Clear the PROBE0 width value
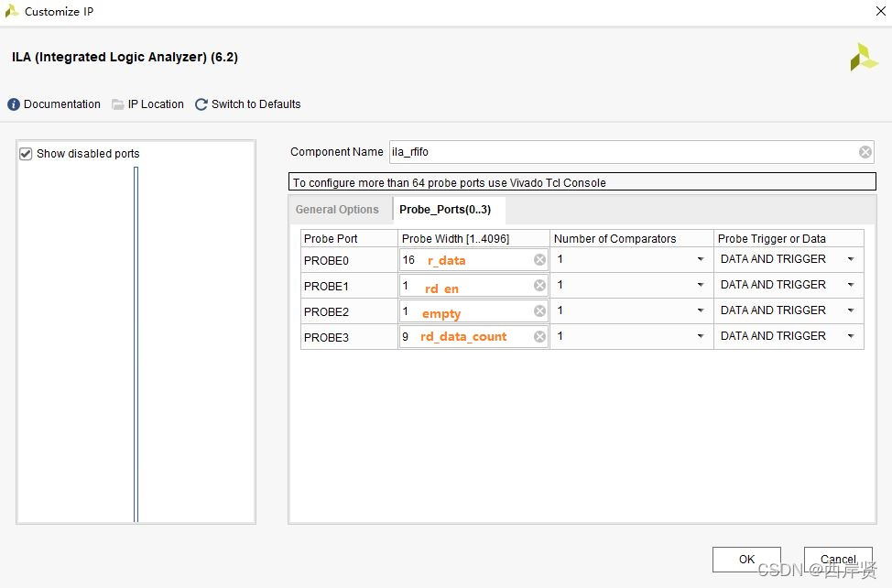The height and width of the screenshot is (588, 892). pos(539,260)
